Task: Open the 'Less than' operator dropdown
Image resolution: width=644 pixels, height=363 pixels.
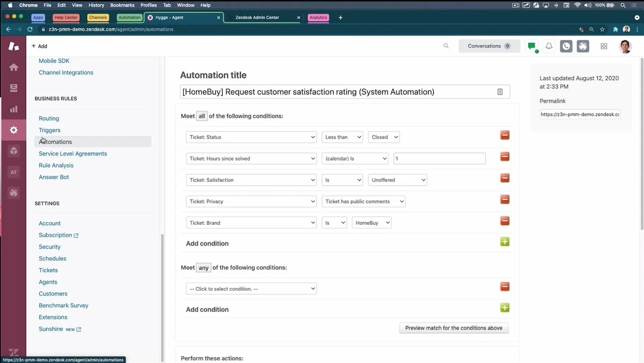Action: 342,137
